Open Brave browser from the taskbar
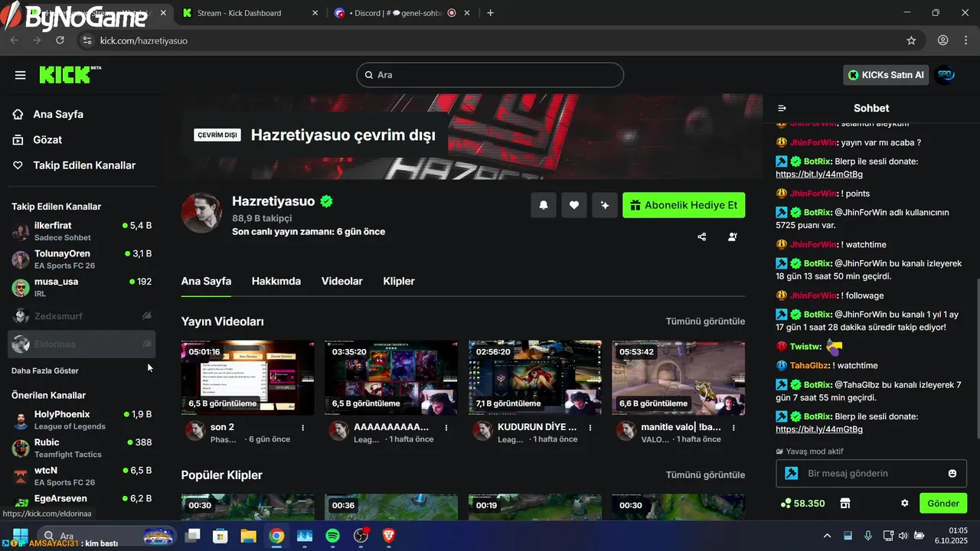 [389, 536]
